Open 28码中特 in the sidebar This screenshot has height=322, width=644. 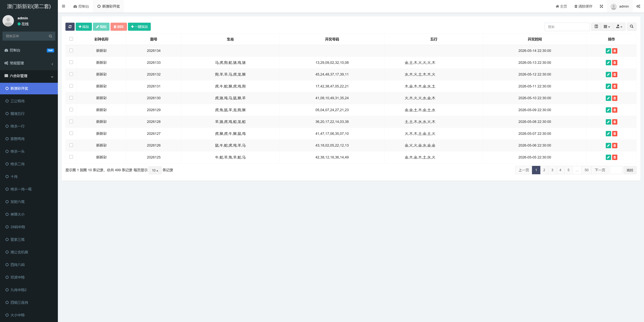pyautogui.click(x=29, y=227)
